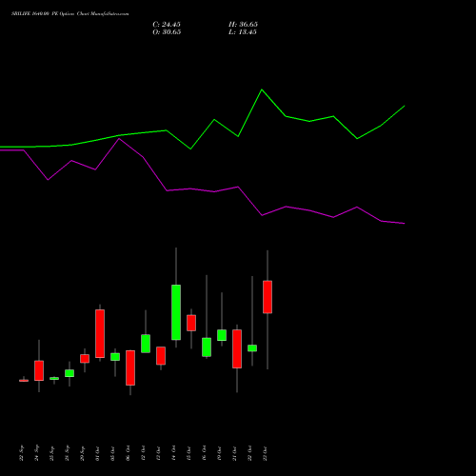
Task: Select the 06 Oct date label
Action: click(128, 453)
